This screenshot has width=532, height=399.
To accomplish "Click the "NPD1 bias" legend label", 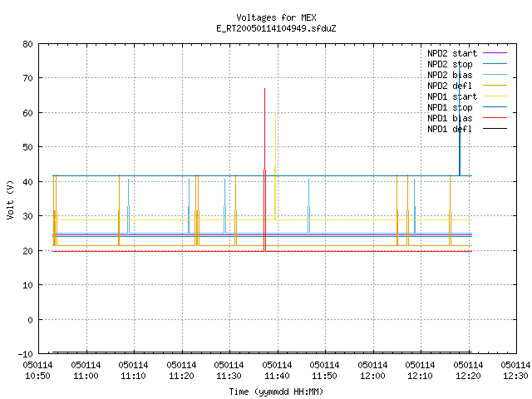I will pos(450,118).
